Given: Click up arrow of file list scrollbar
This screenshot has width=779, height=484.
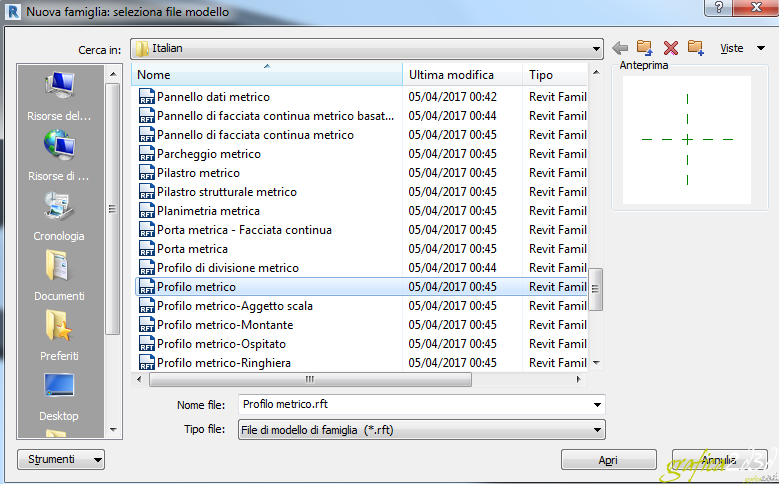Looking at the screenshot, I should click(596, 73).
